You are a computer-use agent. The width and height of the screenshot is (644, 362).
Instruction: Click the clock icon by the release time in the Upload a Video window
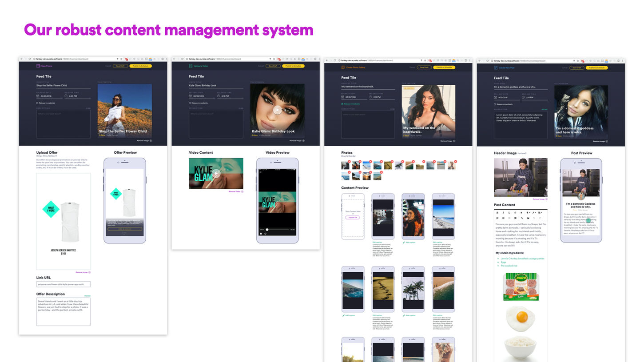[219, 96]
